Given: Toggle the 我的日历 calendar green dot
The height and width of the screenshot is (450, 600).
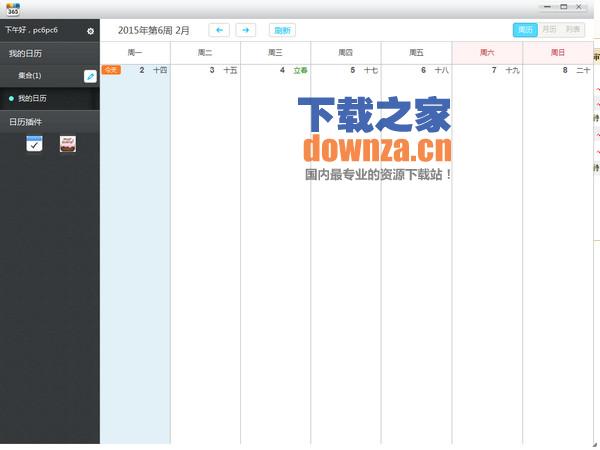Looking at the screenshot, I should [x=11, y=99].
